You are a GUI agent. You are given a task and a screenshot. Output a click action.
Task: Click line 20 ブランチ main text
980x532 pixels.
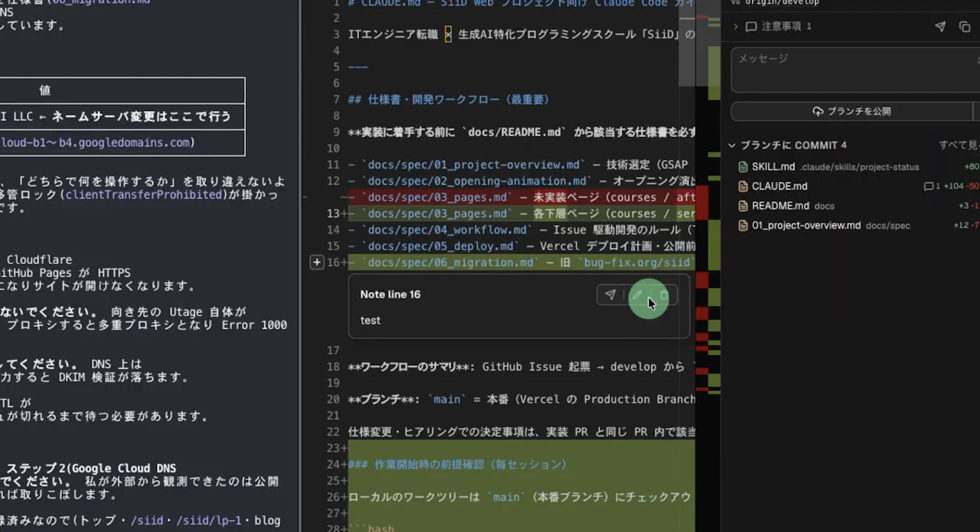click(x=521, y=400)
